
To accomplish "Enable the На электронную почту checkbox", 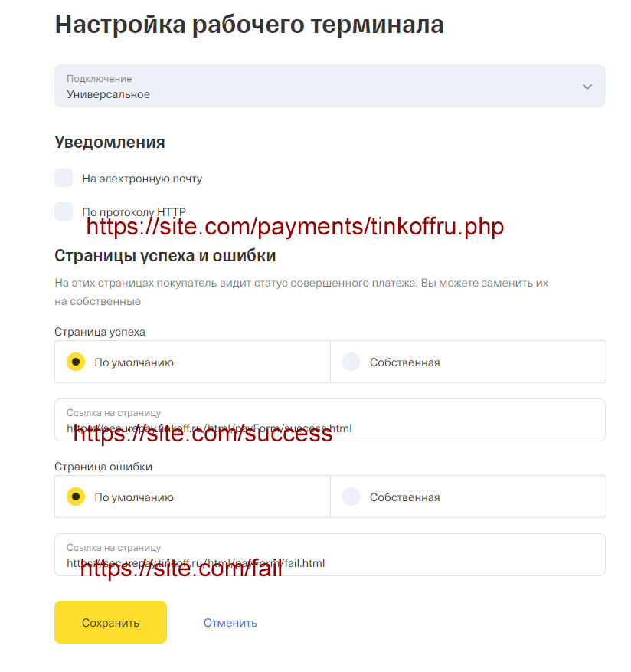I will [x=64, y=179].
